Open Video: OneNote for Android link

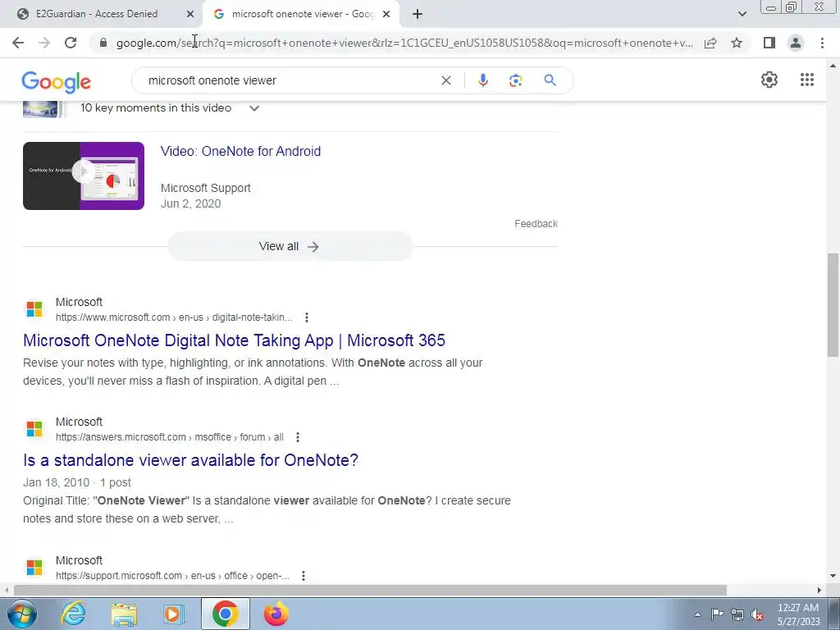click(x=240, y=152)
